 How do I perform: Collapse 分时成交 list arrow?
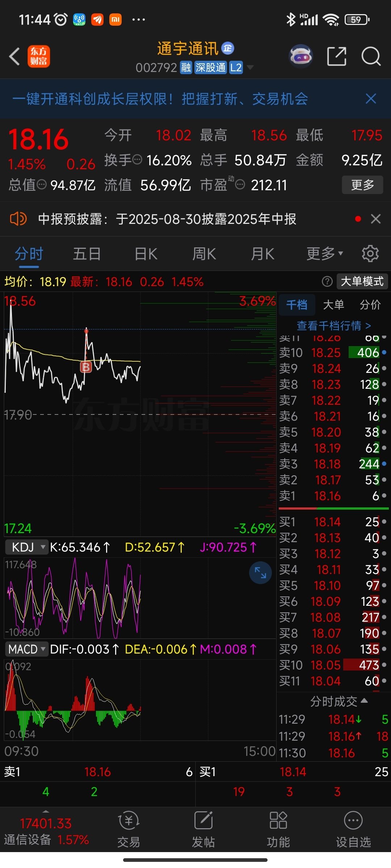[x=365, y=701]
